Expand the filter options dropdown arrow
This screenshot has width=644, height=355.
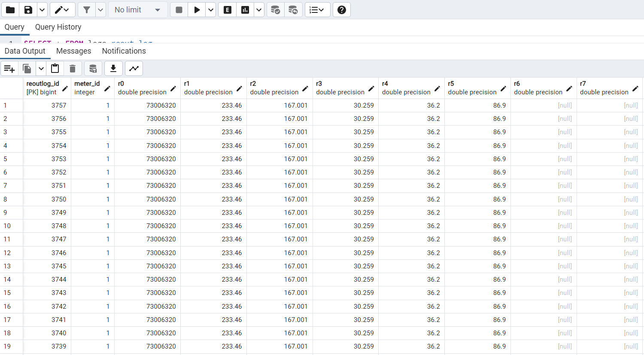pos(100,10)
